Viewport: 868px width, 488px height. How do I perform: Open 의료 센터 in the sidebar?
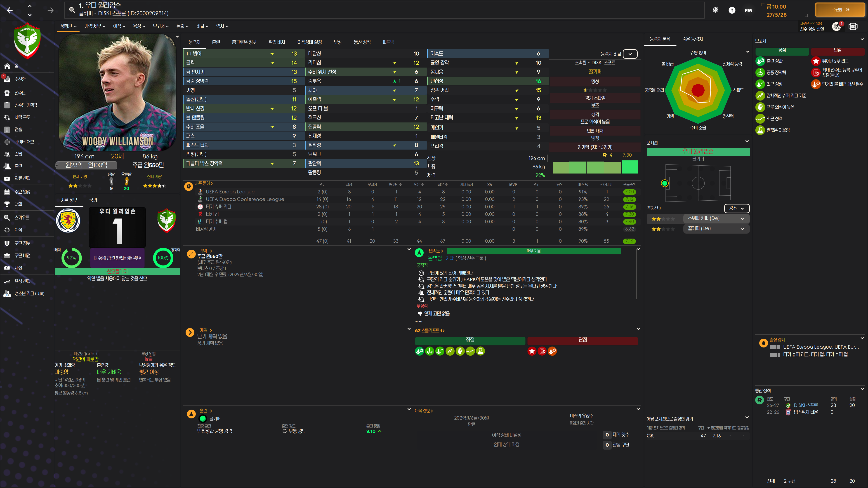tap(22, 178)
